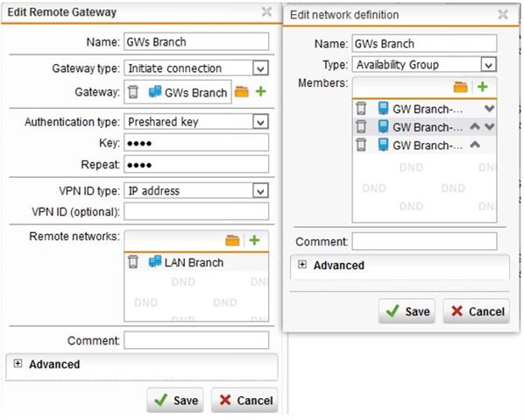Image resolution: width=524 pixels, height=420 pixels.
Task: Add new gateway with green plus
Action: click(260, 91)
